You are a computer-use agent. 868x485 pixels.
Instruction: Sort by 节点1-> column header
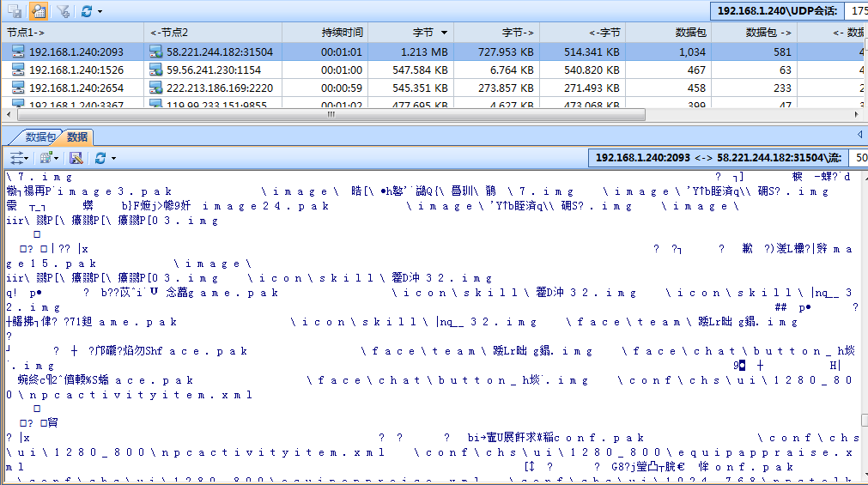pyautogui.click(x=72, y=33)
